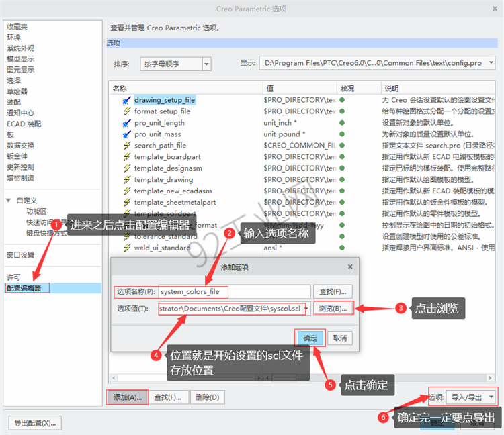504x435 pixels.
Task: Select 功能区 under 自定义
Action: [36, 211]
